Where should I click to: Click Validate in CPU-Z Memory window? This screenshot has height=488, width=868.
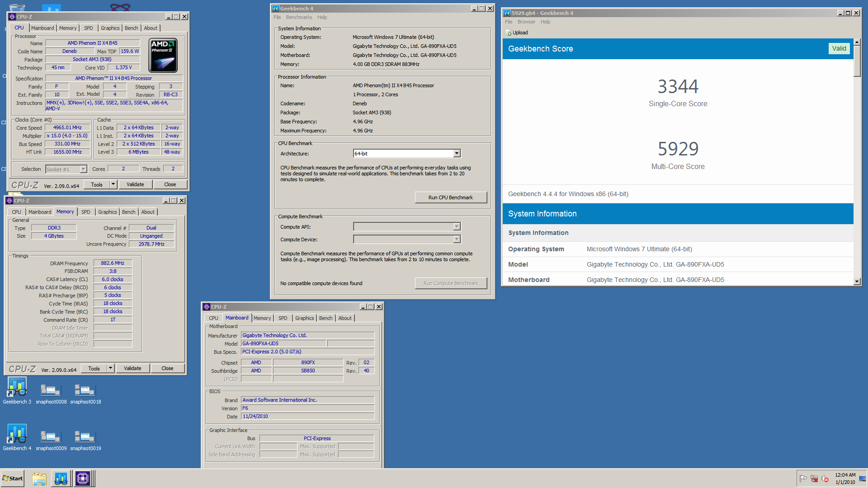[132, 368]
